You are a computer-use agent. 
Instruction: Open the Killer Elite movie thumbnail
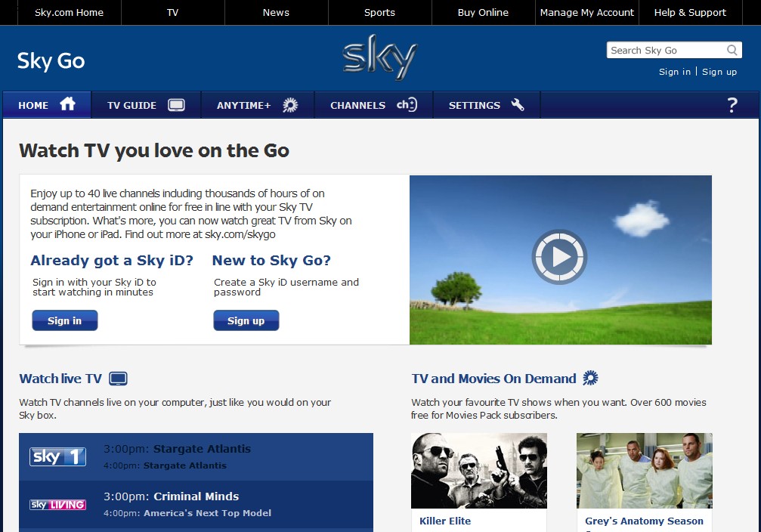(x=479, y=471)
